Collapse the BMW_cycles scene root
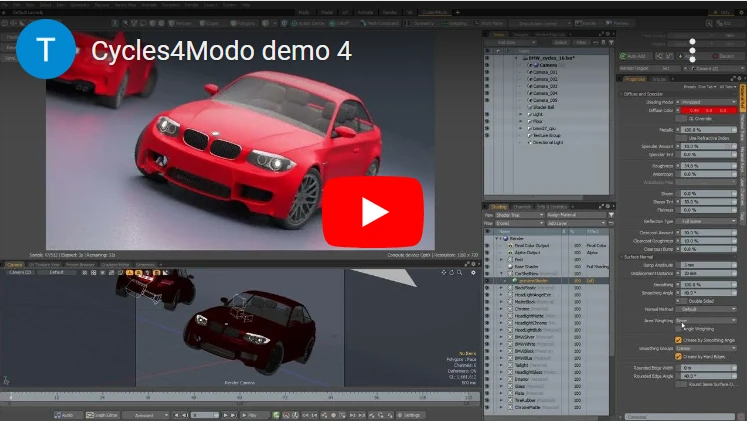 (x=516, y=58)
